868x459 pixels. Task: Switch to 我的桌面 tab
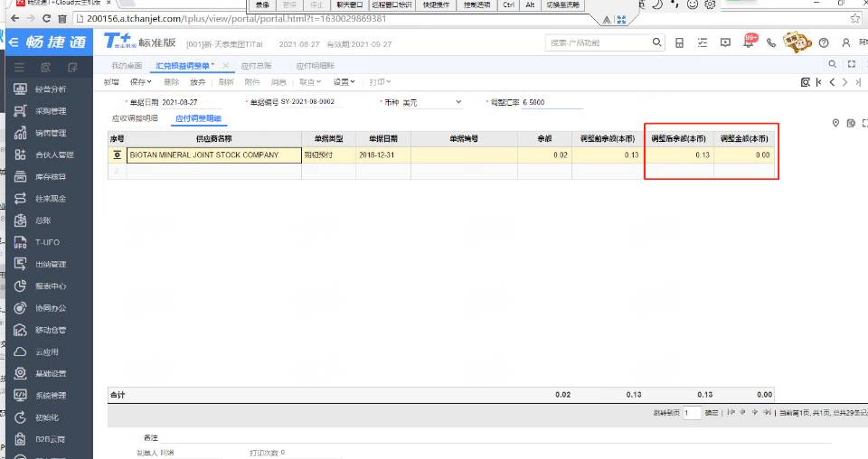(127, 66)
